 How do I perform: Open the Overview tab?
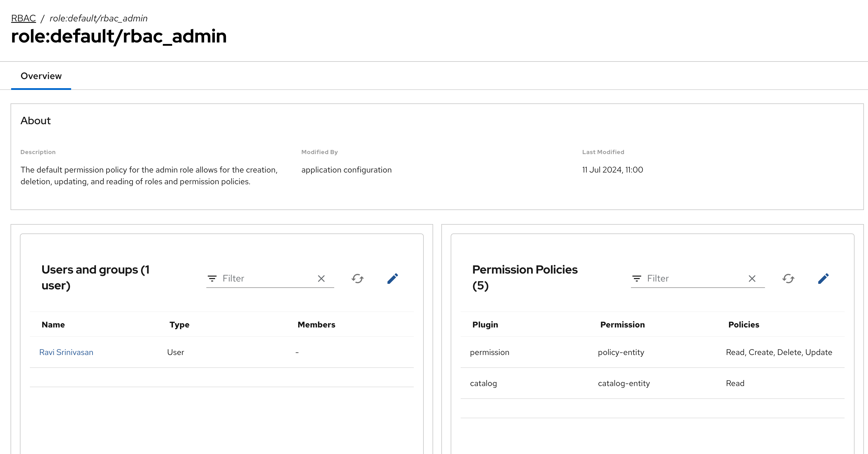(x=41, y=76)
